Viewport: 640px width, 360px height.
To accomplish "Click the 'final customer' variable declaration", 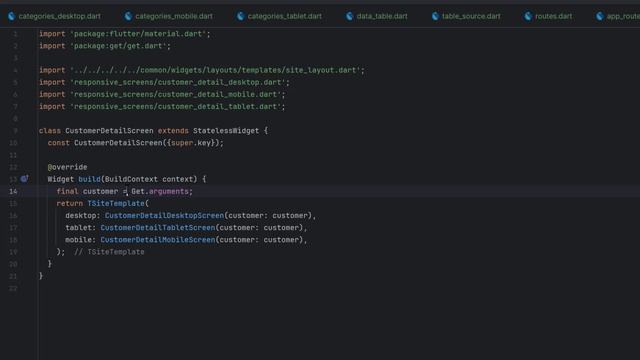I will coord(87,191).
